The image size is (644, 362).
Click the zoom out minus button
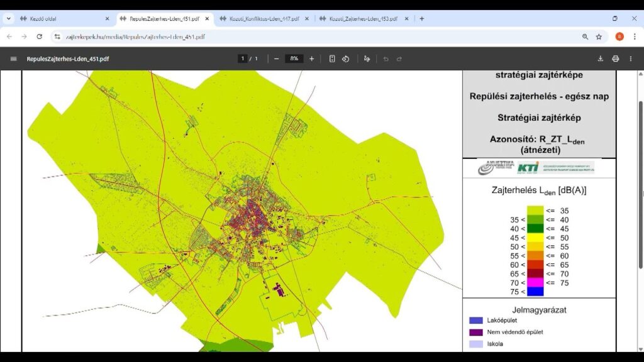276,58
